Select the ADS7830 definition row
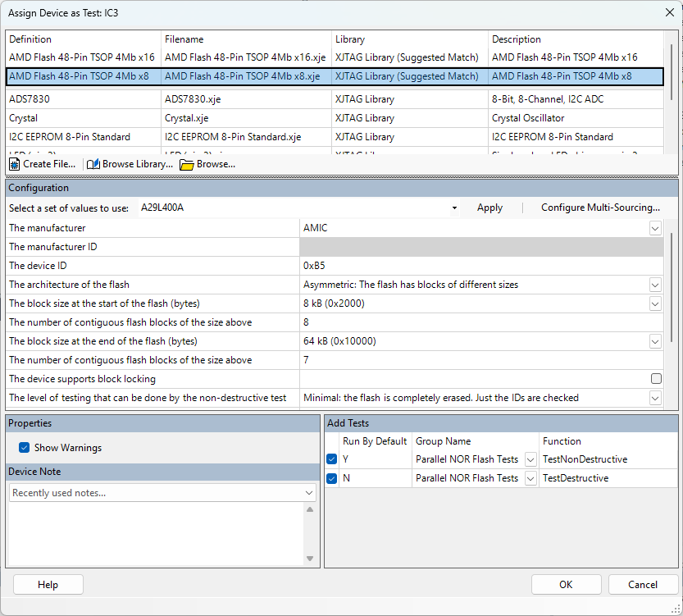The image size is (683, 616). (82, 99)
